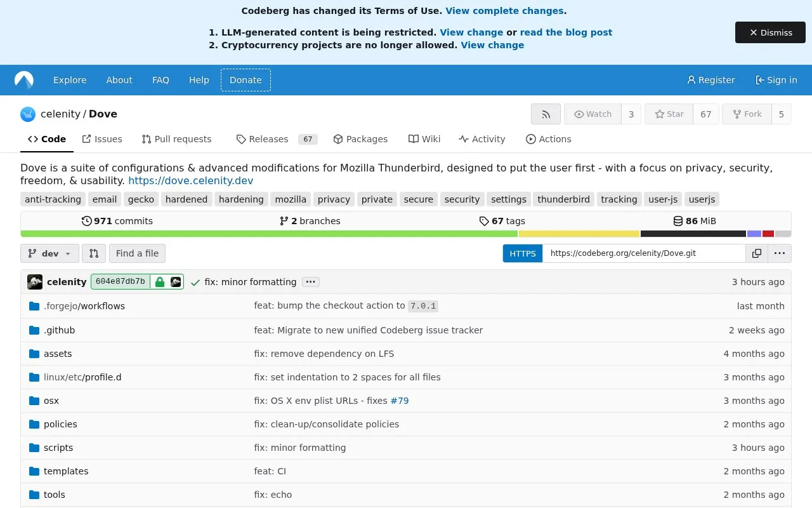Open the more clone options ellipsis menu
Screen dimensions: 812x508
(x=780, y=253)
